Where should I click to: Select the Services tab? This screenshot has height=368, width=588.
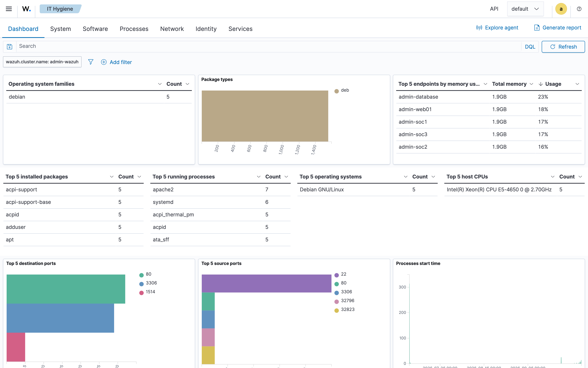tap(240, 29)
